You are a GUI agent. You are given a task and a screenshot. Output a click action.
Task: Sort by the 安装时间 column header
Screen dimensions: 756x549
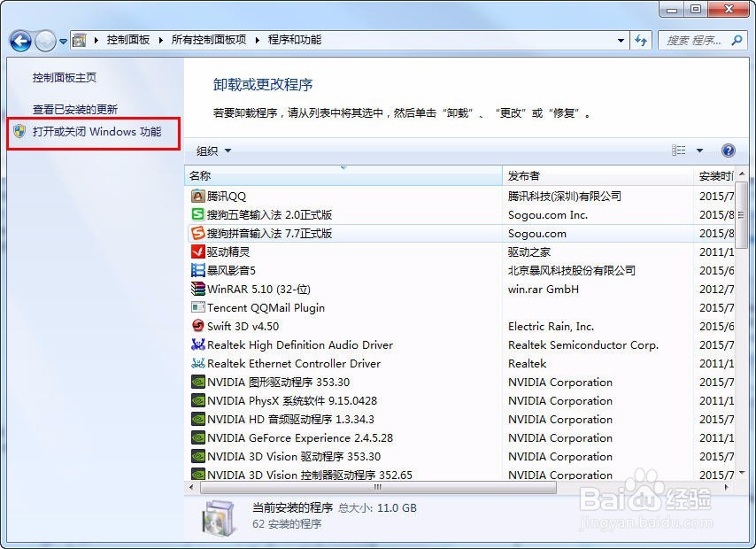714,176
